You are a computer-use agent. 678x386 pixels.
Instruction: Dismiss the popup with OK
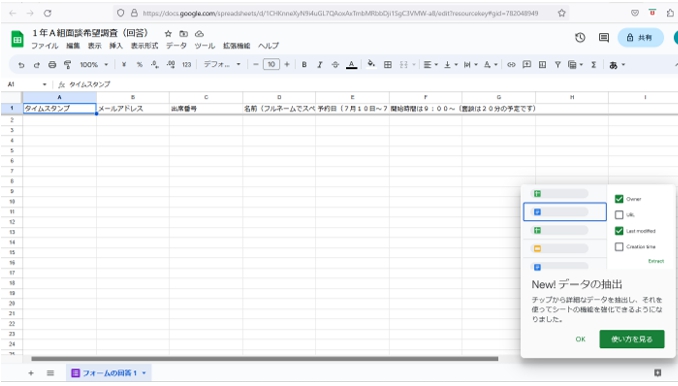[x=580, y=339]
